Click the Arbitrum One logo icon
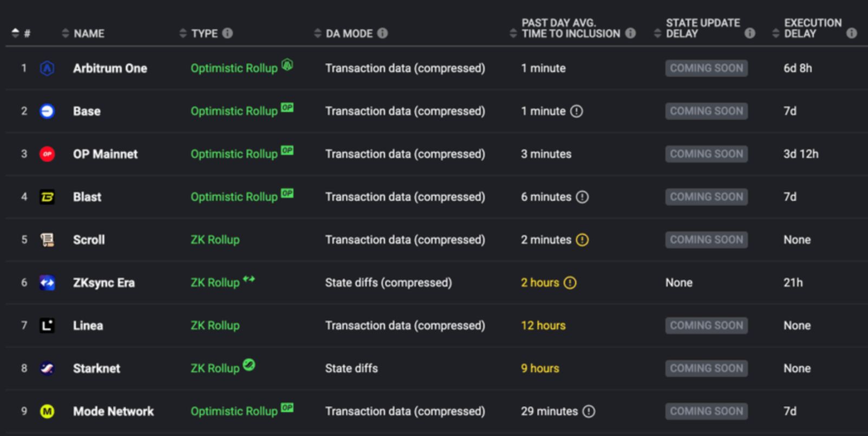Image resolution: width=868 pixels, height=436 pixels. click(47, 68)
